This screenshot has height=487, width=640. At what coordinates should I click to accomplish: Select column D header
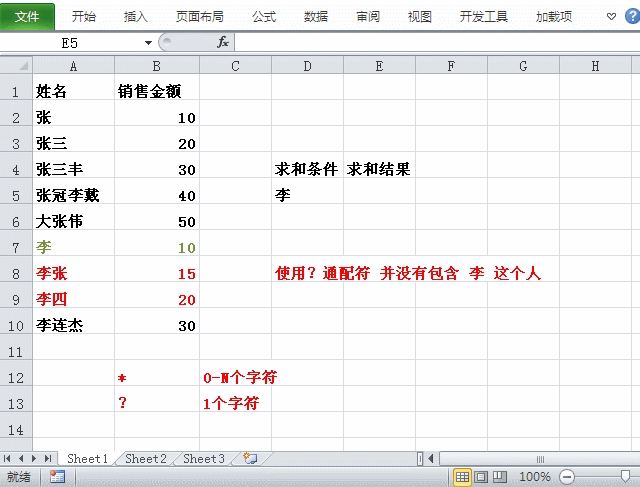click(x=307, y=66)
